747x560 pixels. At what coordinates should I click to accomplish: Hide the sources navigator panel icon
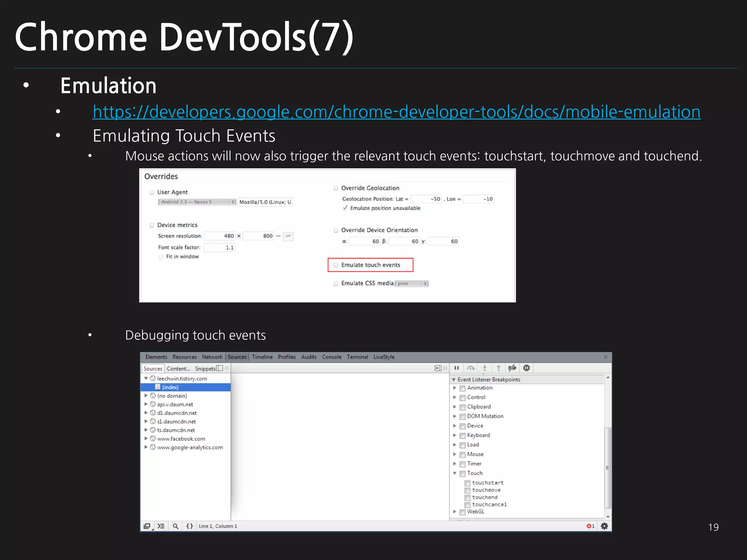click(x=220, y=368)
